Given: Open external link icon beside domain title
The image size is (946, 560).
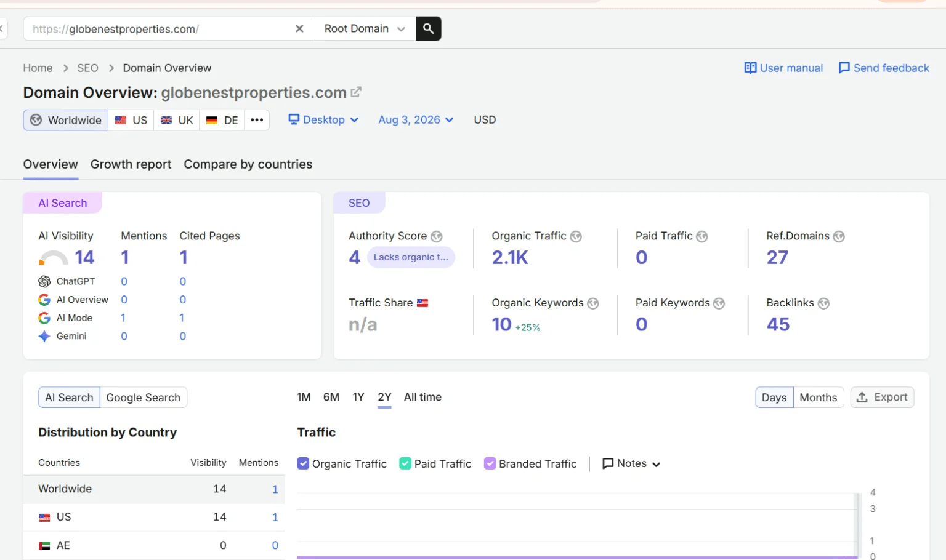Looking at the screenshot, I should coord(356,92).
